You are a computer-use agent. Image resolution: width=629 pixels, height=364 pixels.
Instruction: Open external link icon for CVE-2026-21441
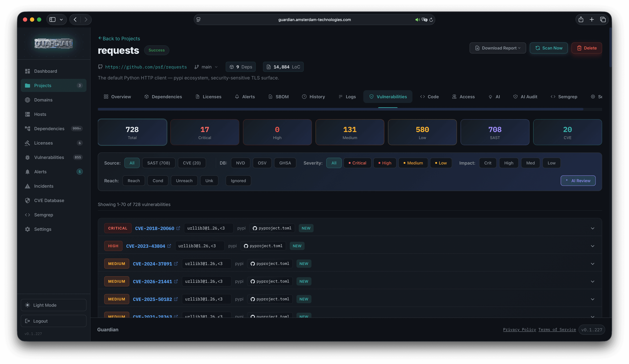(x=176, y=281)
